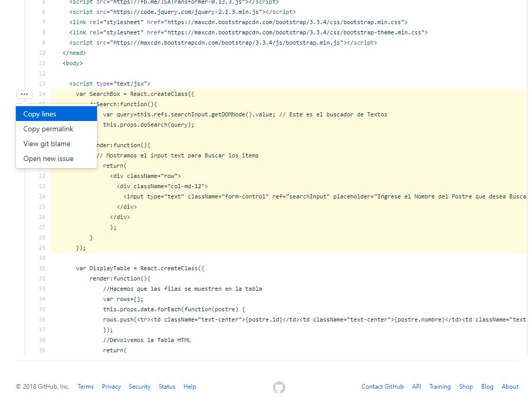This screenshot has width=532, height=402.
Task: Click line number 30
Action: [42, 258]
